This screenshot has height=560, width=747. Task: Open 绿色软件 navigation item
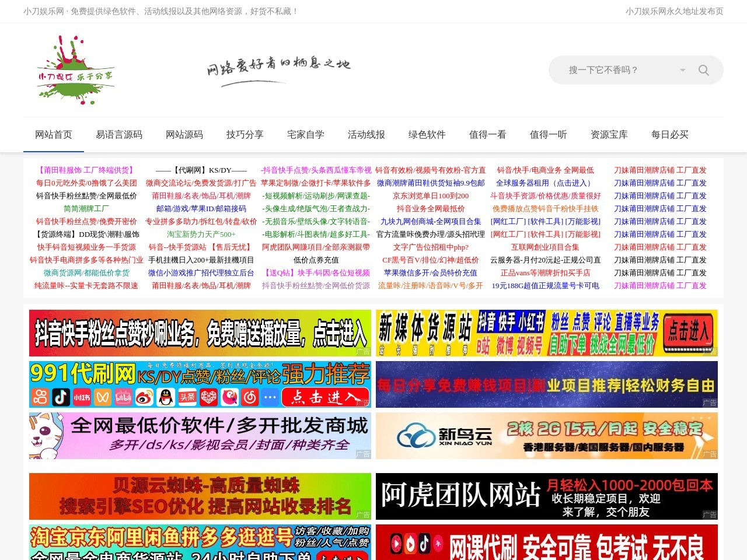(x=427, y=135)
